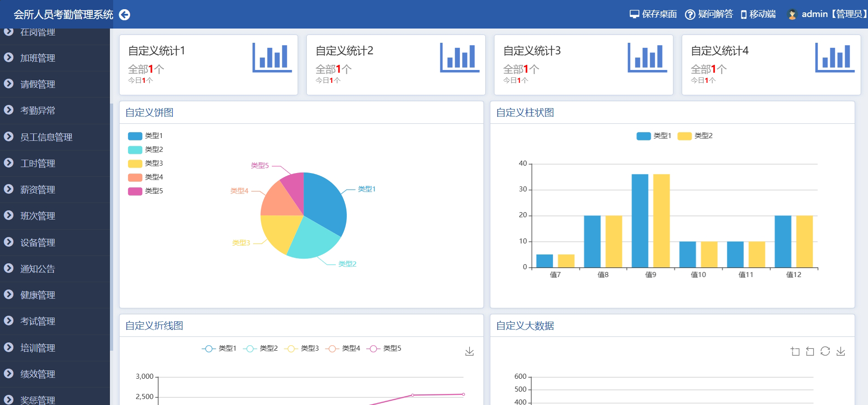The width and height of the screenshot is (868, 405).
Task: Click the yellow bar for 值12
Action: (805, 241)
